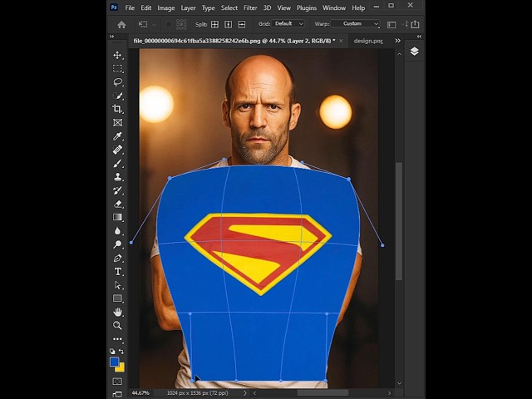
Task: Select the Hand tool
Action: (x=117, y=312)
